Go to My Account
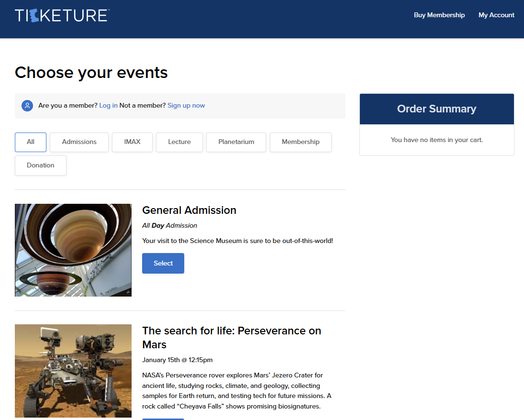This screenshot has height=420, width=524. [496, 15]
